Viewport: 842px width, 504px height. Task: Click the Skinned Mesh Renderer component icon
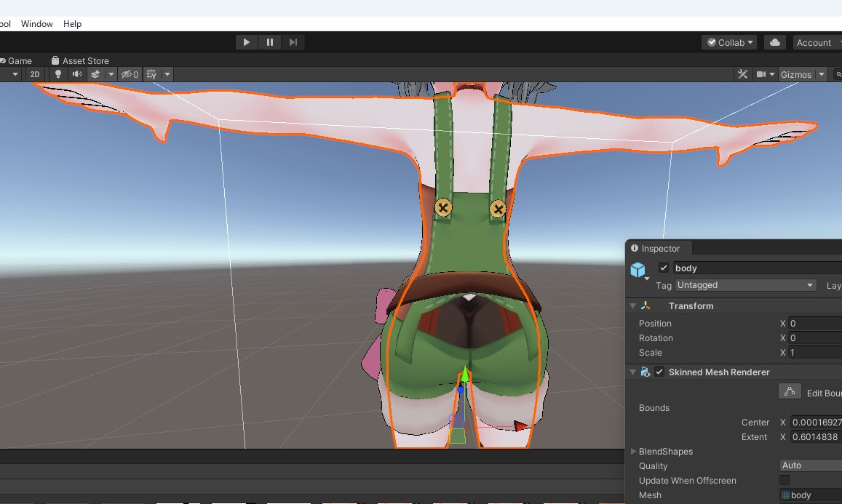click(646, 372)
